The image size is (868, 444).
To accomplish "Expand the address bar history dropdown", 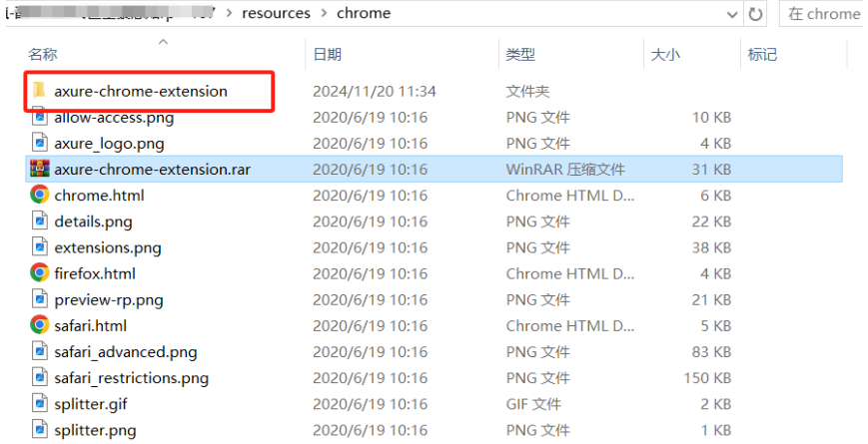I will click(x=732, y=15).
